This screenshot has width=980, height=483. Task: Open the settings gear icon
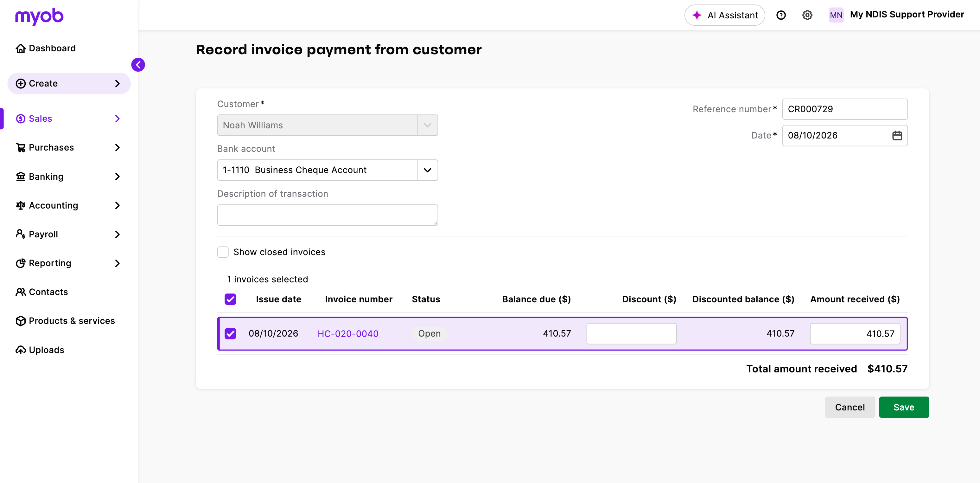tap(807, 15)
